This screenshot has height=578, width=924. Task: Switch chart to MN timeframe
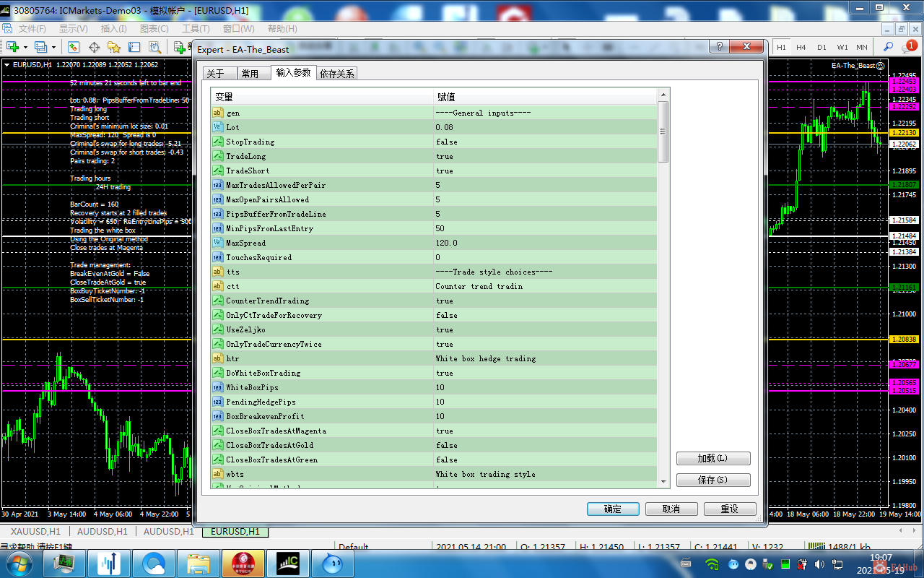(x=862, y=47)
